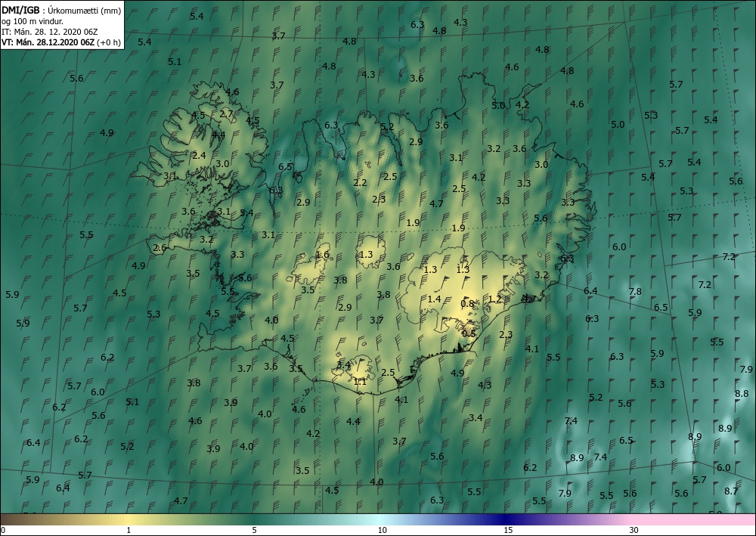Select the 1.2 value on the map

point(494,299)
